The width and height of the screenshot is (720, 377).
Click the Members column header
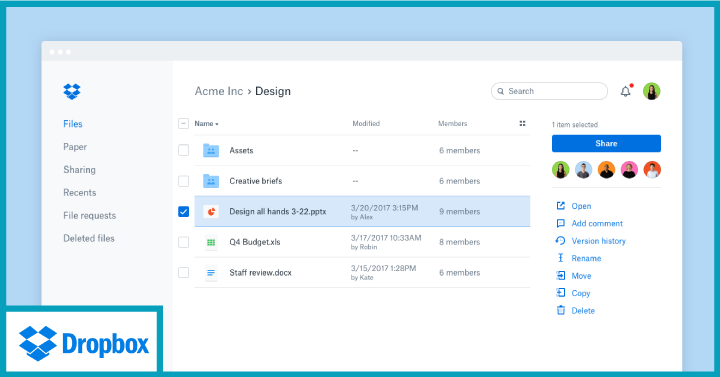(x=452, y=124)
